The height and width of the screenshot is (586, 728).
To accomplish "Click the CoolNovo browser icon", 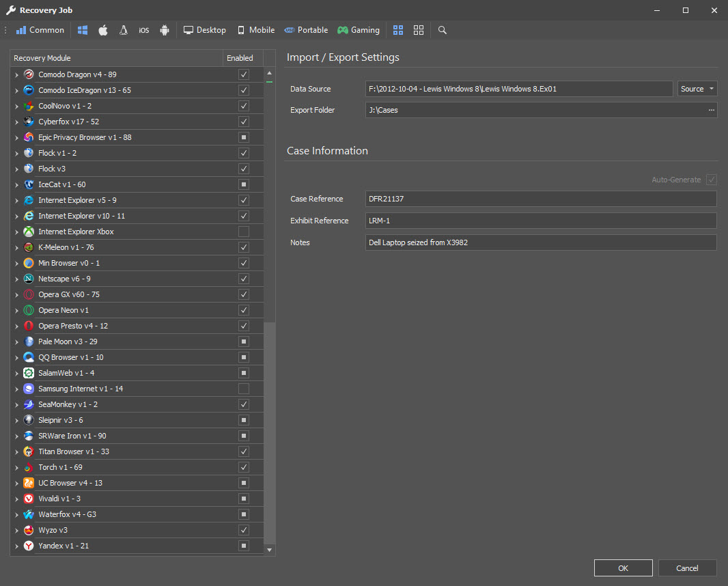I will 29,106.
